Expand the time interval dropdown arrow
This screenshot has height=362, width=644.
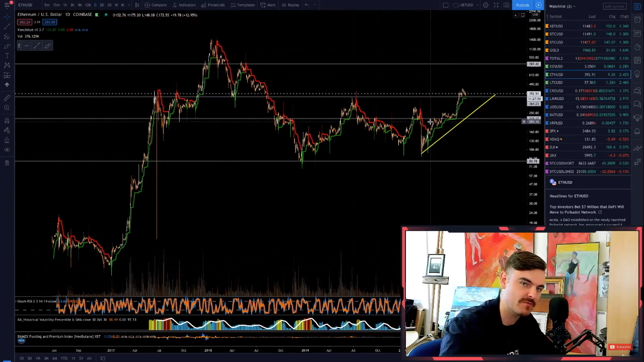point(129,5)
